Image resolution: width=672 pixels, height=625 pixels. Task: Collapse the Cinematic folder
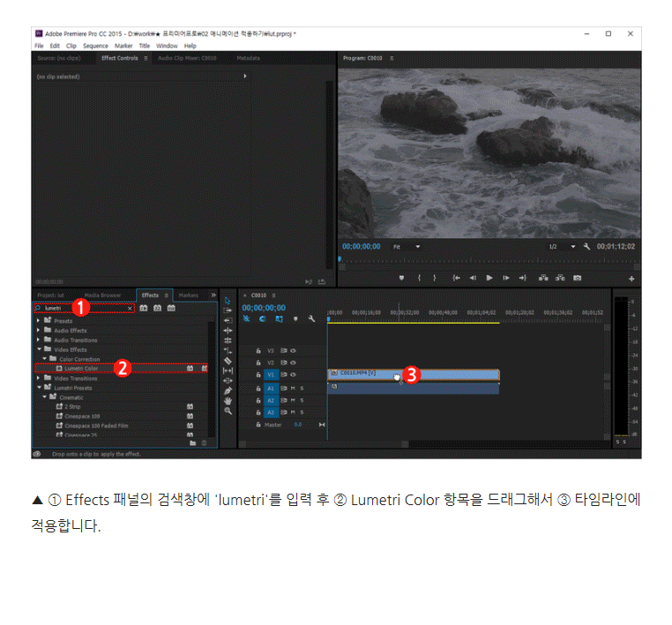click(x=45, y=397)
